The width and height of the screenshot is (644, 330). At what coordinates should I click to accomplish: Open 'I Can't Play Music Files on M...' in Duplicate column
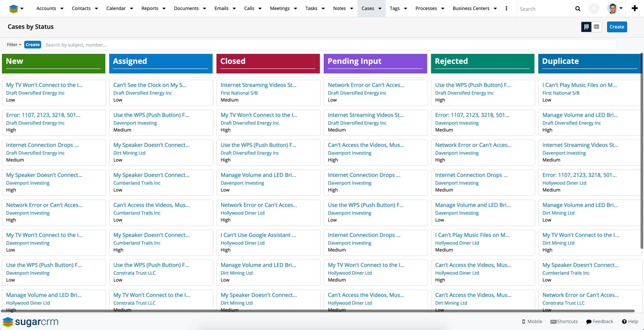coord(579,85)
